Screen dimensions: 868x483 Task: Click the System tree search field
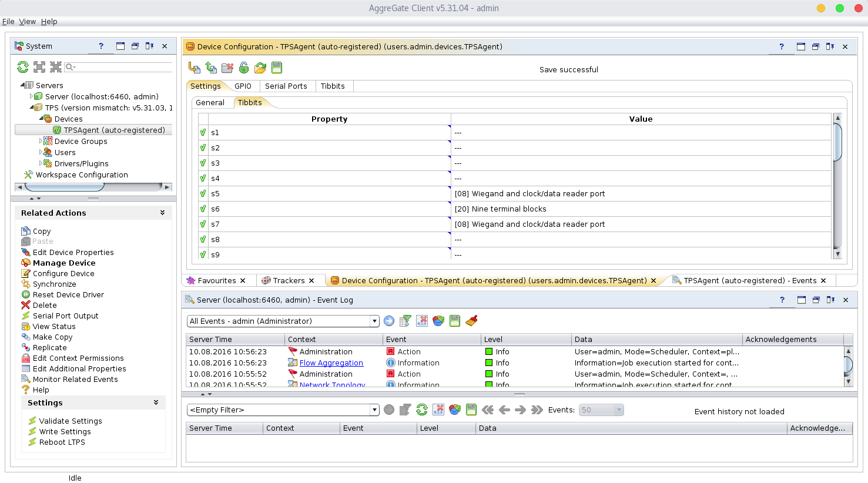[x=118, y=67]
